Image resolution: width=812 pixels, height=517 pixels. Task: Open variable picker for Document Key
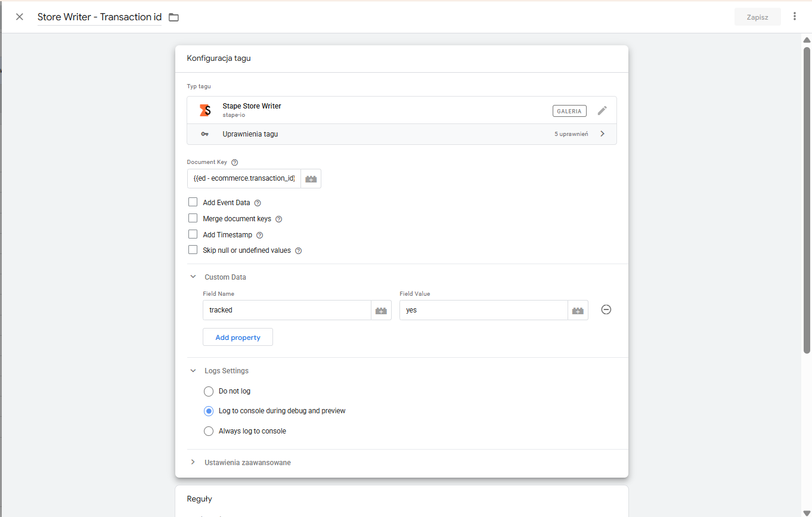pyautogui.click(x=311, y=179)
